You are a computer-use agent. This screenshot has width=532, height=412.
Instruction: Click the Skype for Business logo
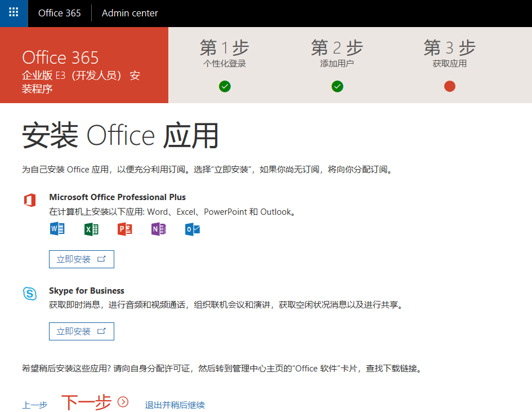pos(30,293)
